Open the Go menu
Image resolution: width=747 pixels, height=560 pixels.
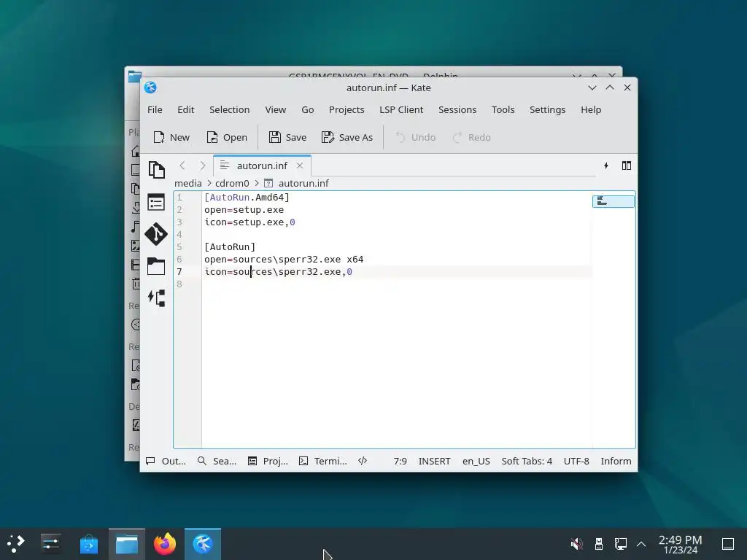tap(308, 110)
